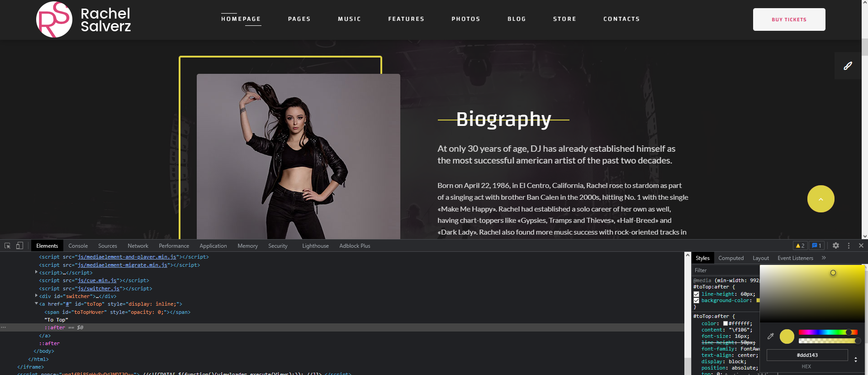Open the Console tab

click(x=78, y=246)
